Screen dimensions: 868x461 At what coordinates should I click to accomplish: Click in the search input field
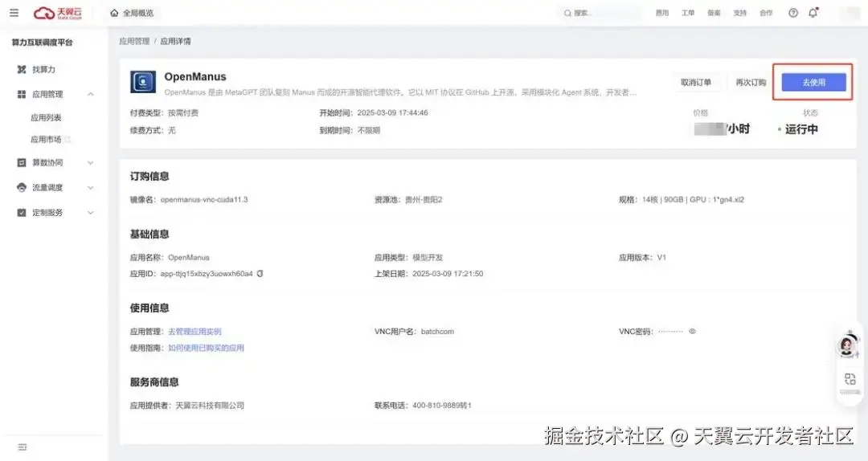point(600,13)
